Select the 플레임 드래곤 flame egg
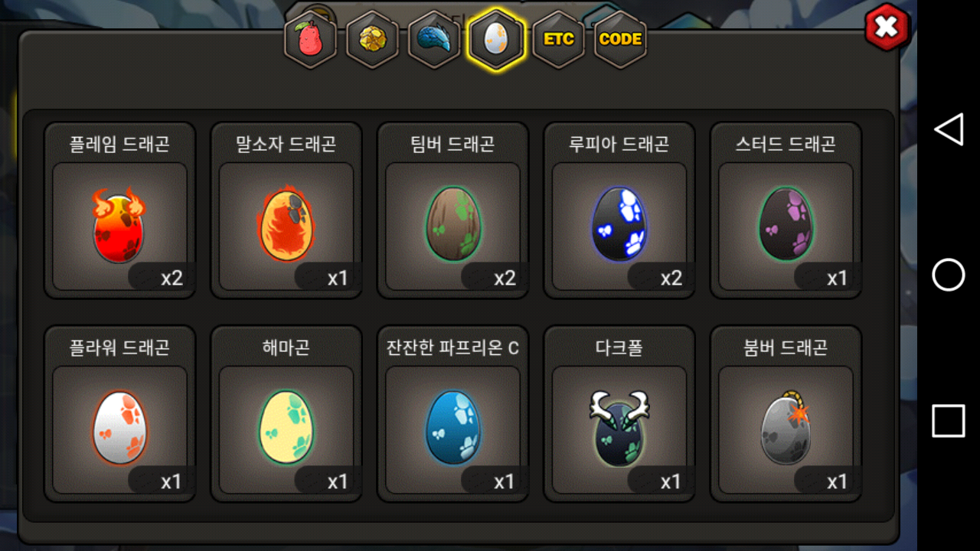 120,210
